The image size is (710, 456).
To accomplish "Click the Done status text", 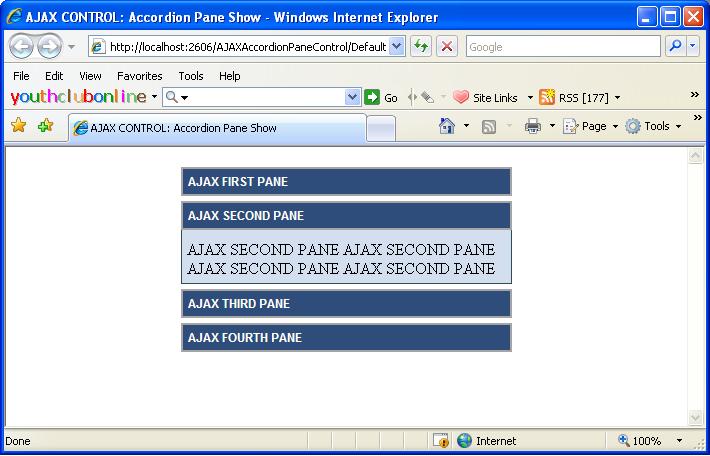I will [x=18, y=441].
